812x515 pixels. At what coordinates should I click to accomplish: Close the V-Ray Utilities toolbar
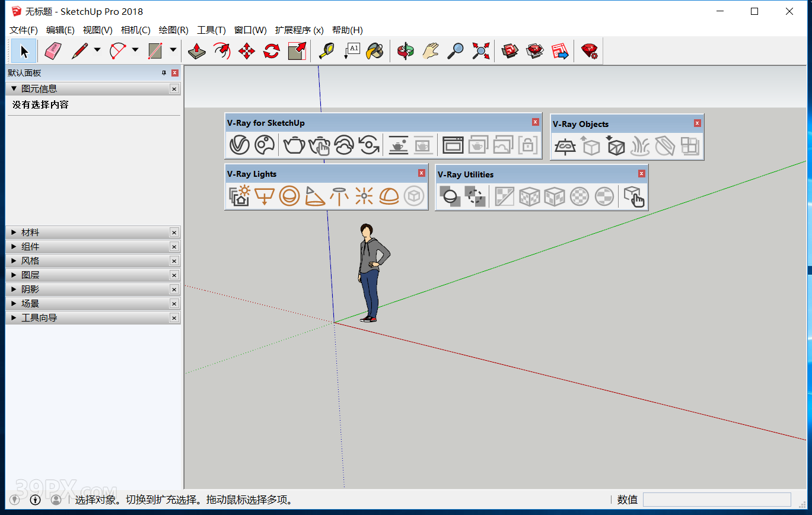coord(642,174)
